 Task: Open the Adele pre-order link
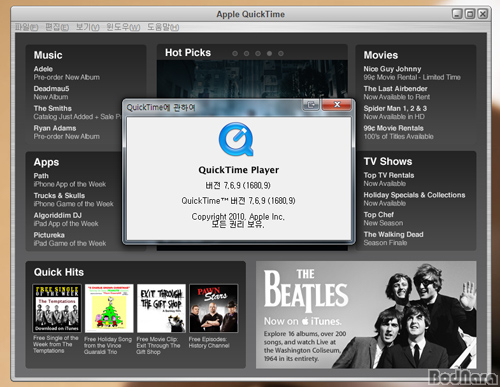(67, 73)
